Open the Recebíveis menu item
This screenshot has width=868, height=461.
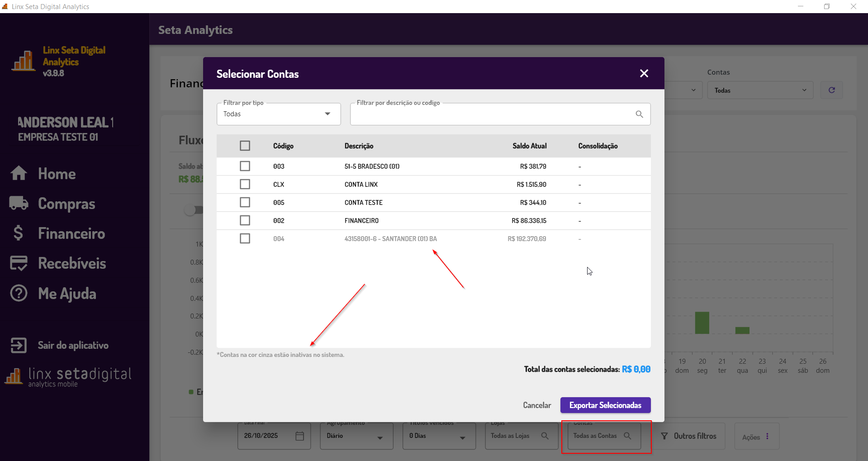click(72, 263)
